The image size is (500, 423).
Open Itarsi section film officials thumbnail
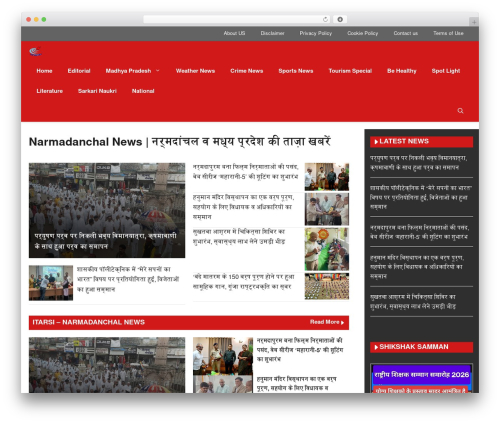coord(223,356)
